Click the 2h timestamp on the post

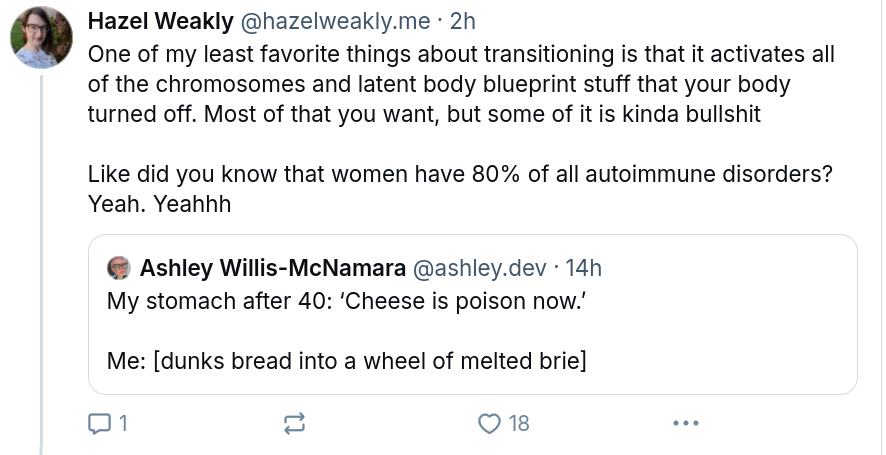464,21
